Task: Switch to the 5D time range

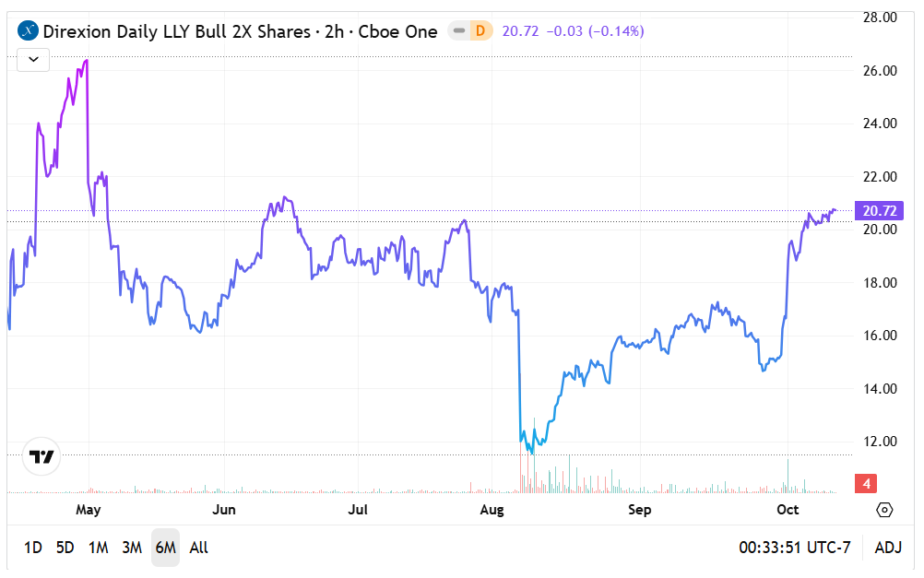Action: pyautogui.click(x=65, y=548)
